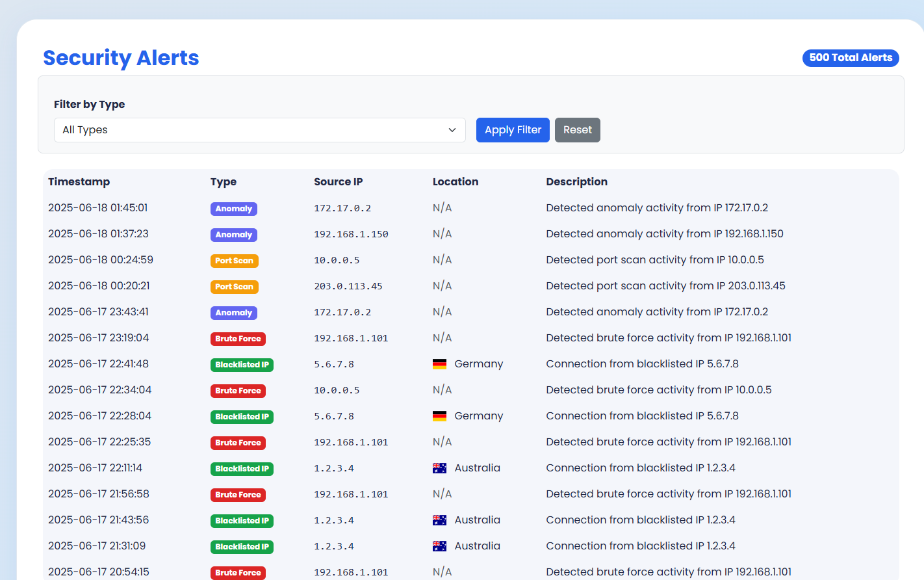Click the timestamp 2025-06-17 22:41:48
This screenshot has height=580, width=924.
98,364
